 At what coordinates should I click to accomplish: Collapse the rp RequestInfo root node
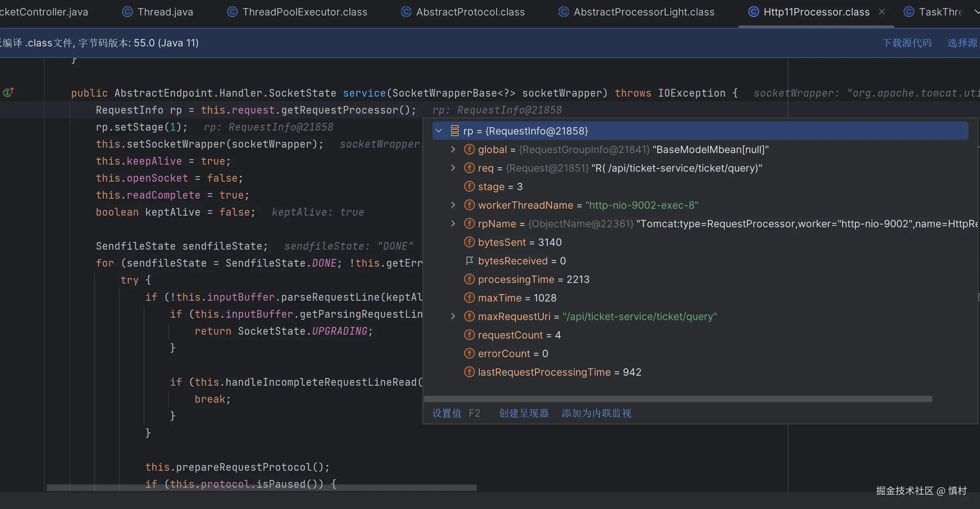click(x=439, y=131)
